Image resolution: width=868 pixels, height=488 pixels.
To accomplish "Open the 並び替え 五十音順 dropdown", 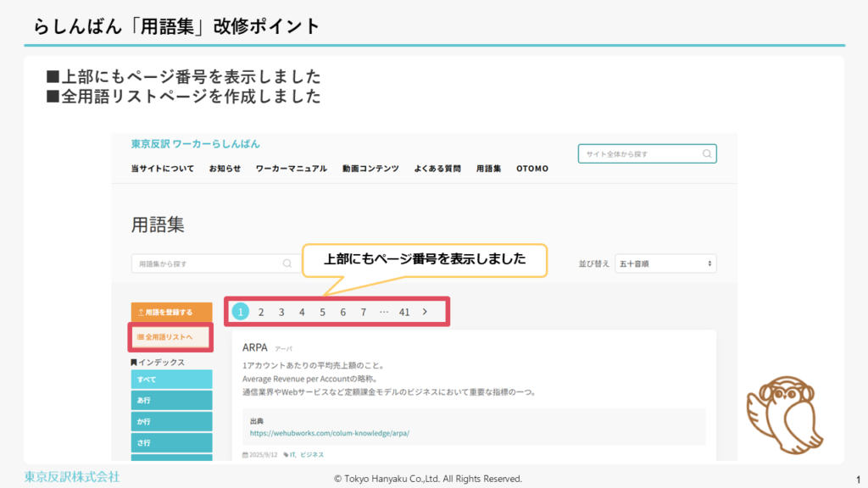I will [x=665, y=263].
